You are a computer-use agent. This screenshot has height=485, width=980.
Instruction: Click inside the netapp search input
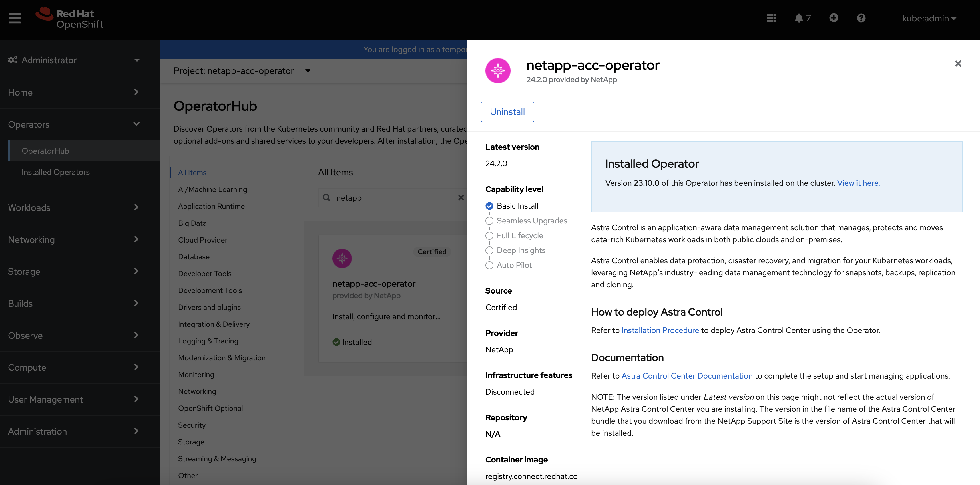tap(392, 198)
